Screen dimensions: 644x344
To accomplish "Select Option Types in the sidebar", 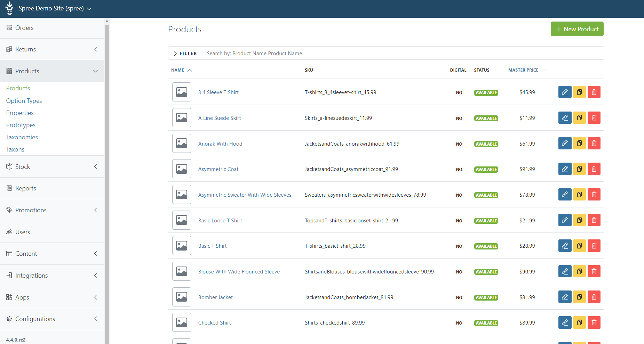I will [x=24, y=100].
